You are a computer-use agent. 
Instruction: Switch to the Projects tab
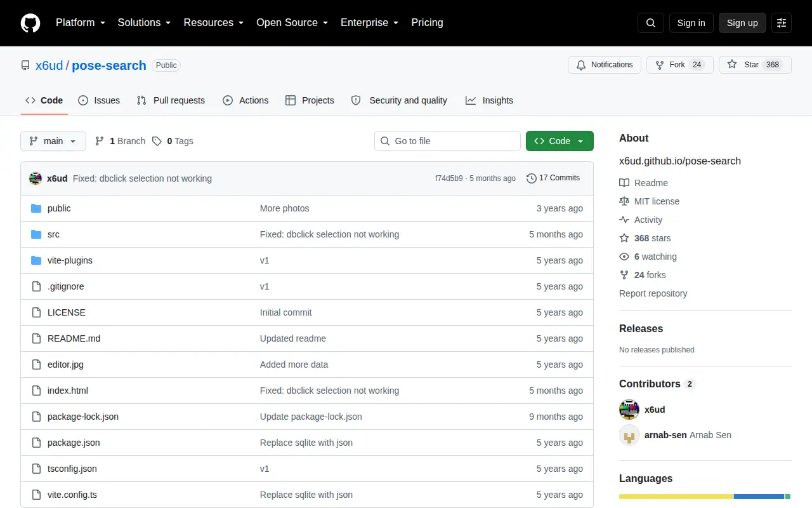point(310,100)
